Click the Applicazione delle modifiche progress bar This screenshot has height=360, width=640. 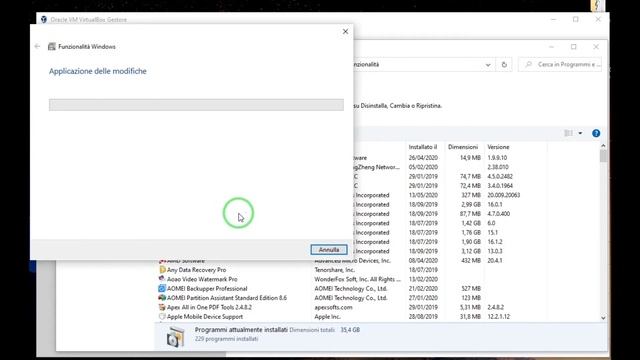coord(196,104)
